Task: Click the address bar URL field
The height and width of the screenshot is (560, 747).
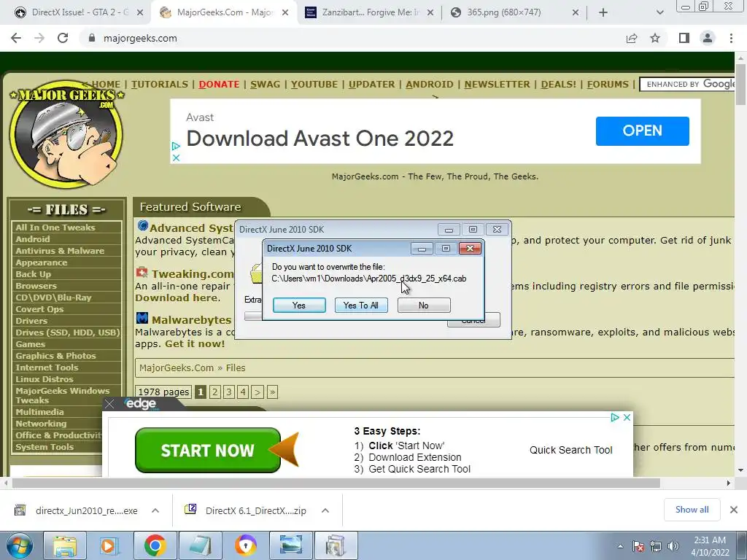Action: tap(352, 38)
